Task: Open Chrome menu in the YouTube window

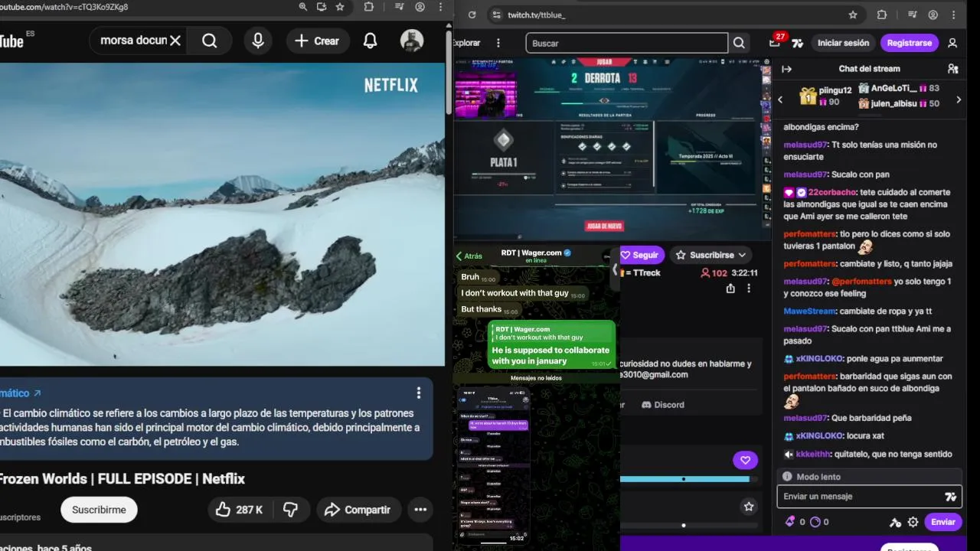Action: pyautogui.click(x=440, y=7)
